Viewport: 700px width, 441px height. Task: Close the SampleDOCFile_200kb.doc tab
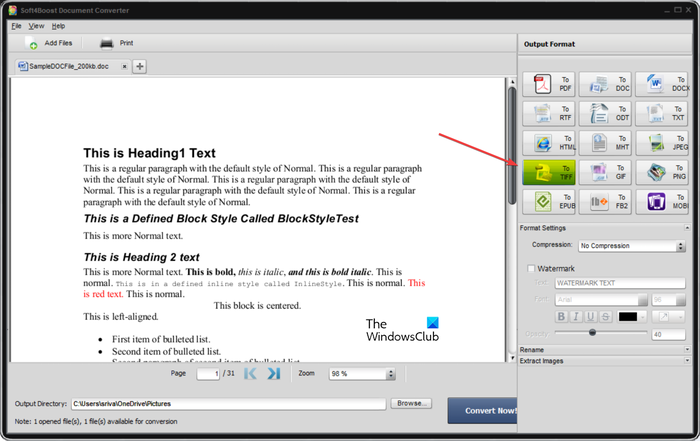pyautogui.click(x=125, y=67)
